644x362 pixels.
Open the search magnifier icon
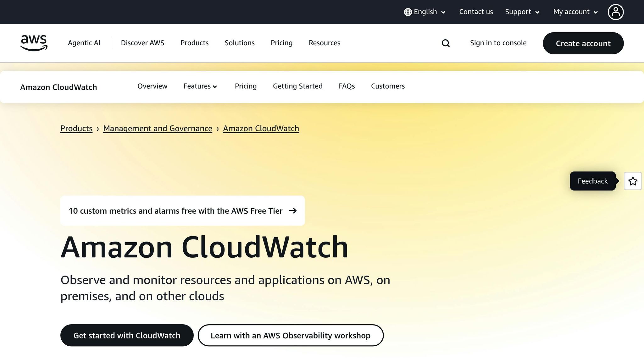pos(446,43)
